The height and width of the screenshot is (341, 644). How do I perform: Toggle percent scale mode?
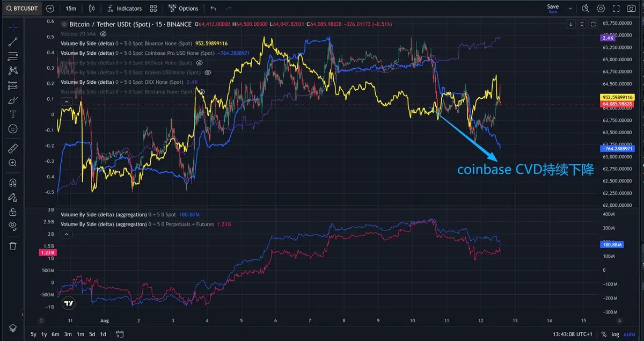pyautogui.click(x=604, y=334)
